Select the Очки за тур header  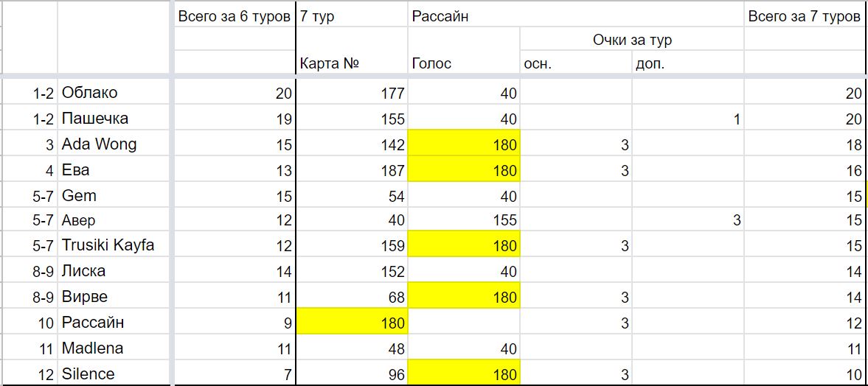[631, 40]
